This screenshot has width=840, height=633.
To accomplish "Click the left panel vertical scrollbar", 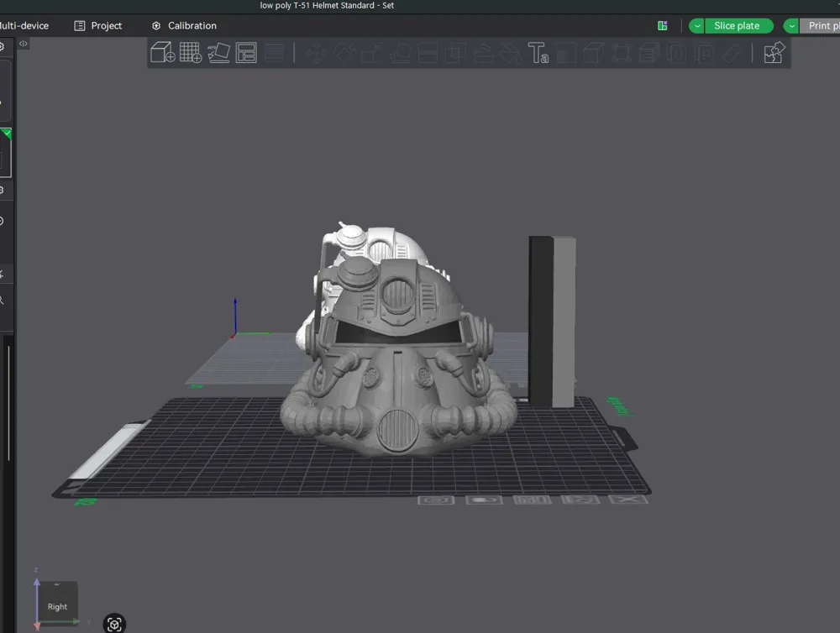I will [x=8, y=403].
